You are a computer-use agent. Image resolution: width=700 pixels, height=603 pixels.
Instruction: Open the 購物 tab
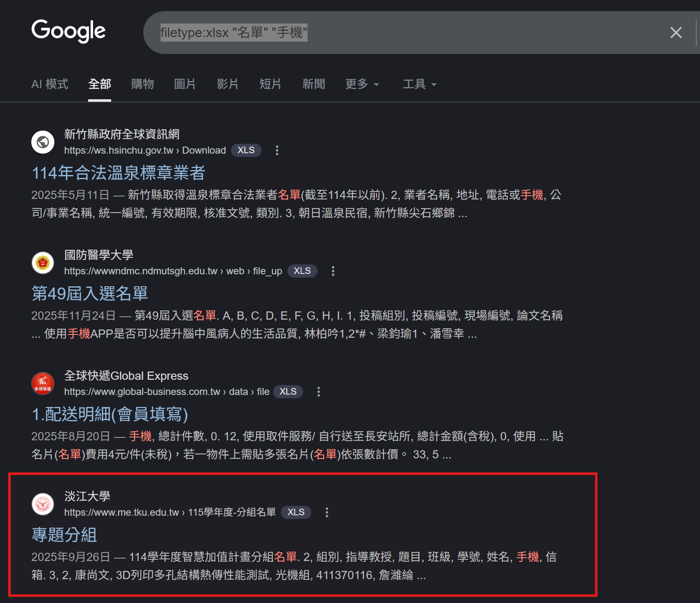pos(142,84)
